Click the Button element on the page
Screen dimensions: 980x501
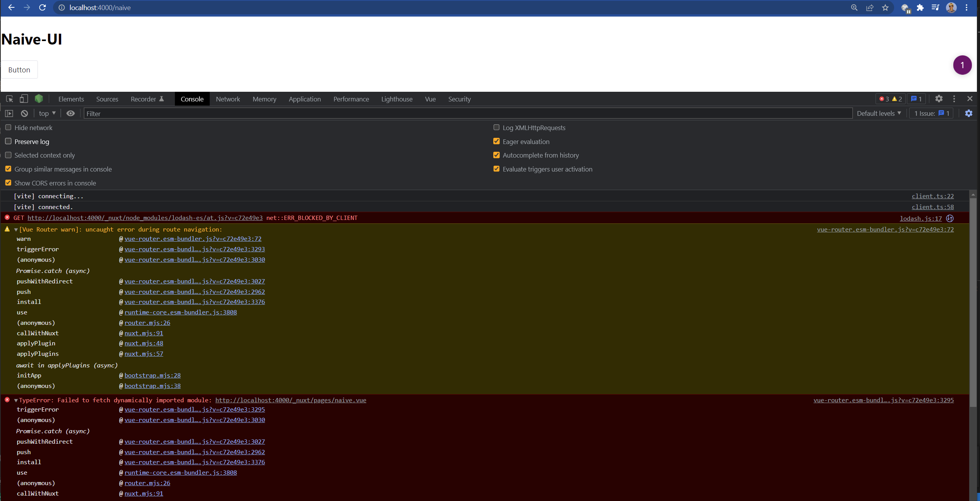(19, 70)
